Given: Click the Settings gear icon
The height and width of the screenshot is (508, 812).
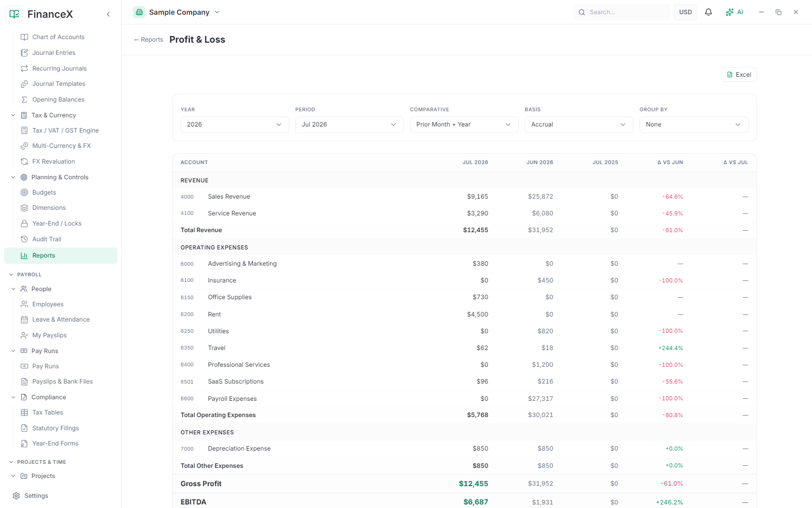Looking at the screenshot, I should (x=16, y=496).
